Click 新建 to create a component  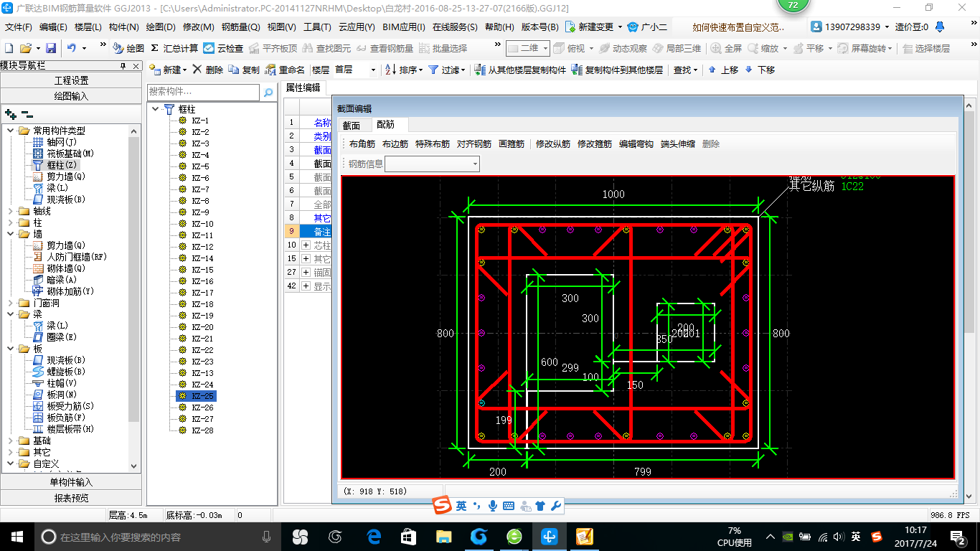(x=168, y=70)
